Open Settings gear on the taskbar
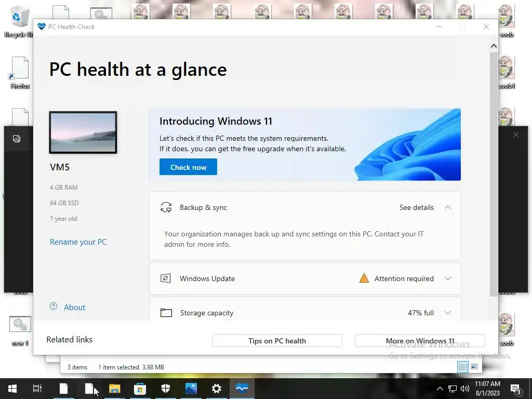 point(217,389)
